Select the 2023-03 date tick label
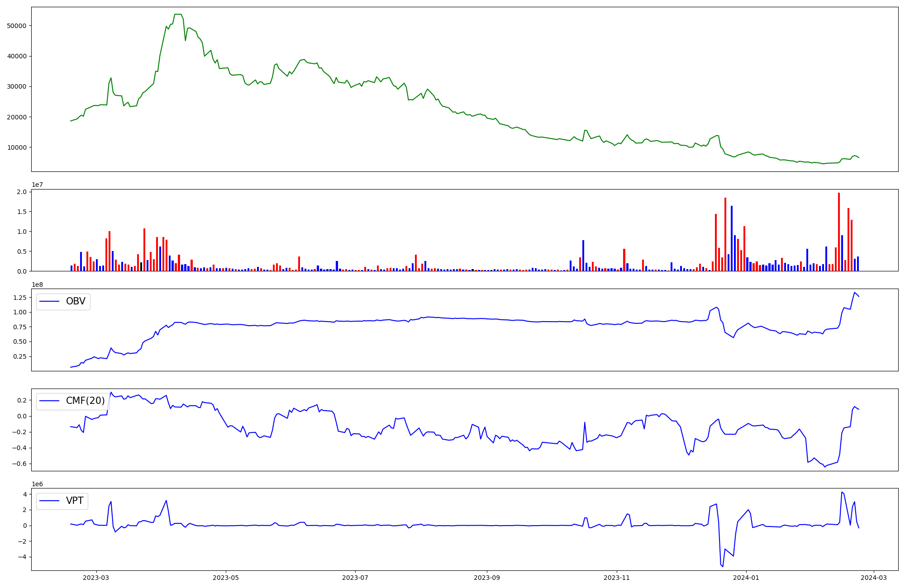Screen dimensions: 905x588 point(96,578)
